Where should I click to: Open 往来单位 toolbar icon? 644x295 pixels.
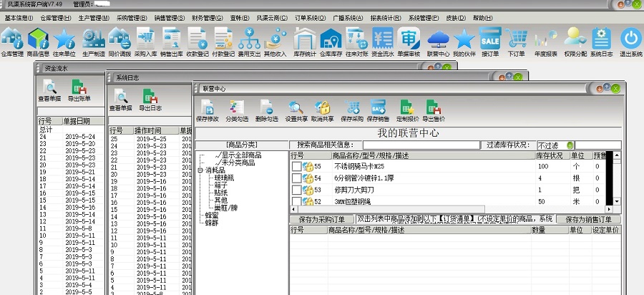click(64, 42)
